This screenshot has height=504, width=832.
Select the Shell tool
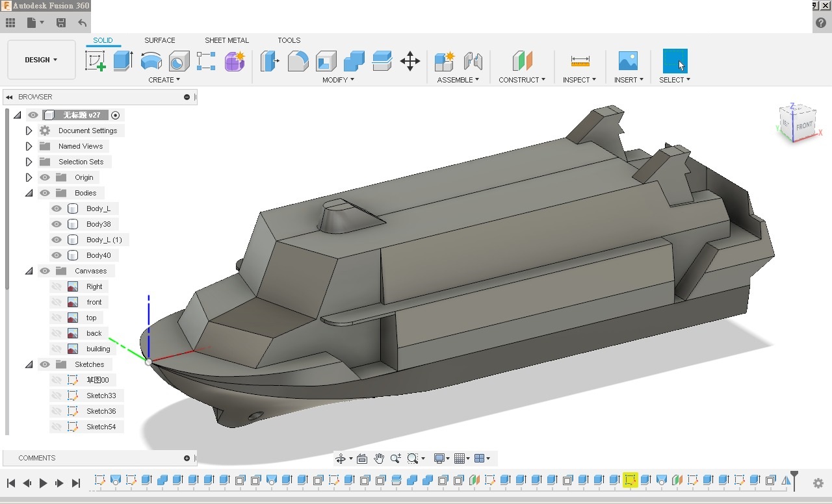(326, 61)
